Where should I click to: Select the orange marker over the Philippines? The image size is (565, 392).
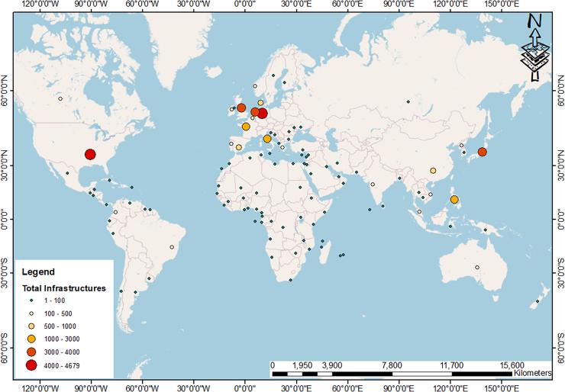pyautogui.click(x=454, y=200)
